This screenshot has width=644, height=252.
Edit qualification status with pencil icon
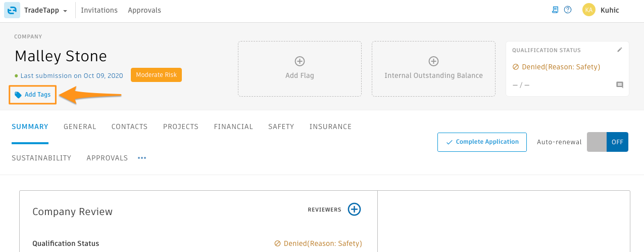click(x=620, y=50)
